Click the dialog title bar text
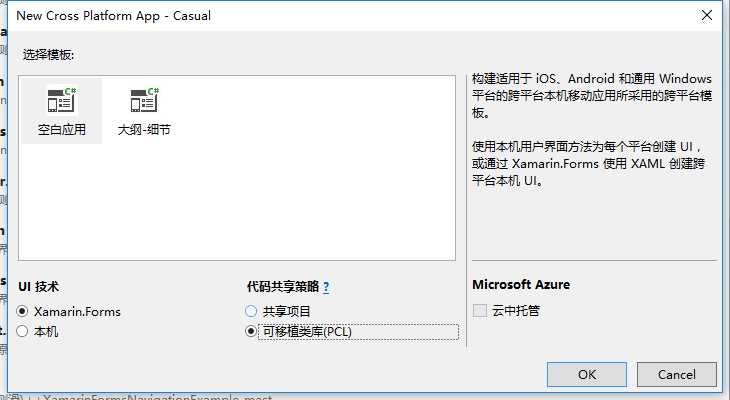 114,16
